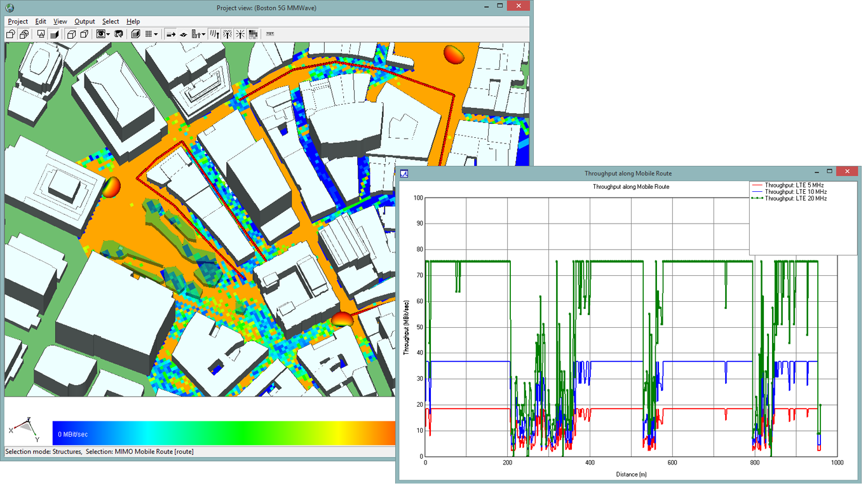Viewport: 868px width, 488px height.
Task: Click the 'Throughput [MBit/sec]' axis label
Action: (x=405, y=327)
